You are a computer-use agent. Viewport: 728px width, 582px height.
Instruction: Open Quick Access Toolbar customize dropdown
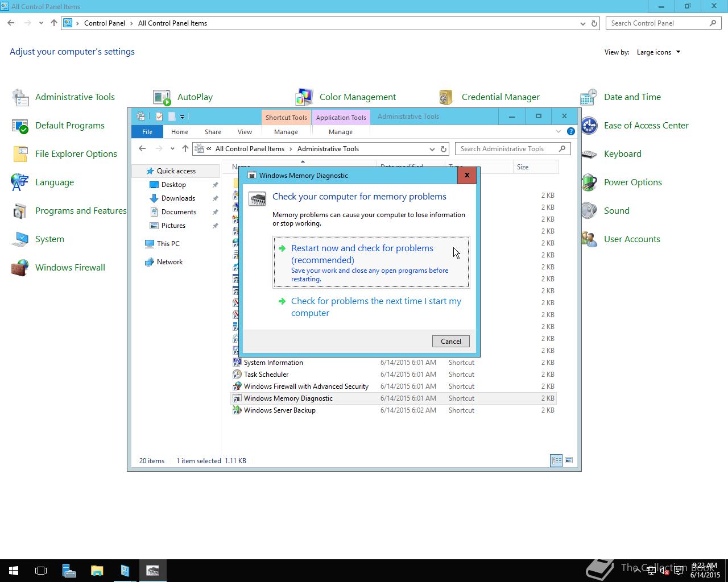tap(182, 117)
